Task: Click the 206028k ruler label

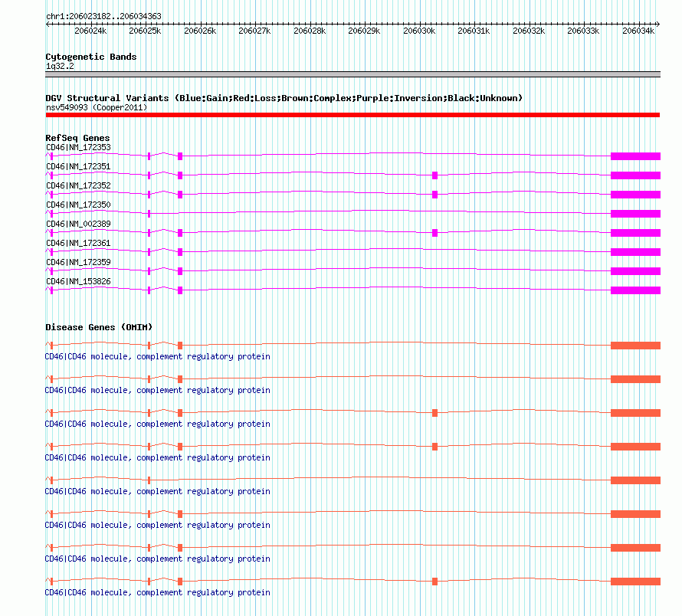Action: coord(310,31)
